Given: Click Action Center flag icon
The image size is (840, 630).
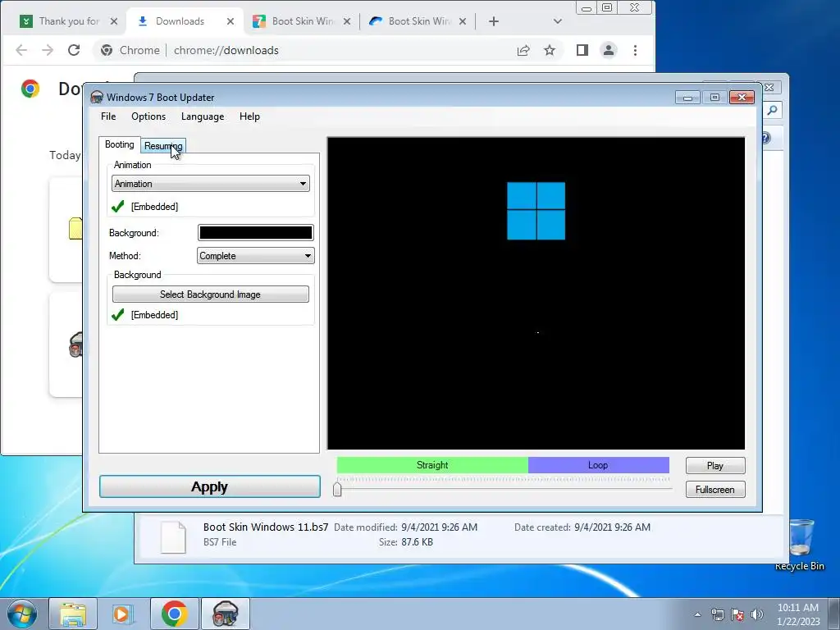Looking at the screenshot, I should (x=737, y=614).
